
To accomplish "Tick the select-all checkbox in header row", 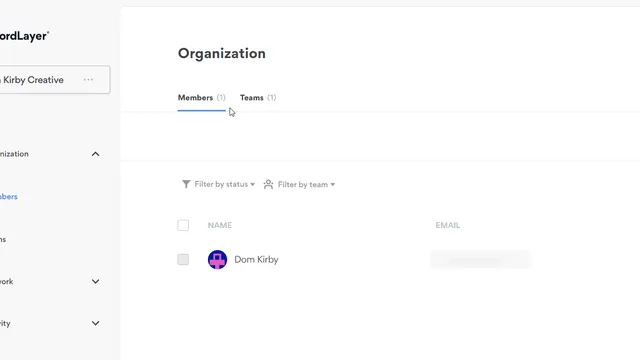I will [183, 225].
